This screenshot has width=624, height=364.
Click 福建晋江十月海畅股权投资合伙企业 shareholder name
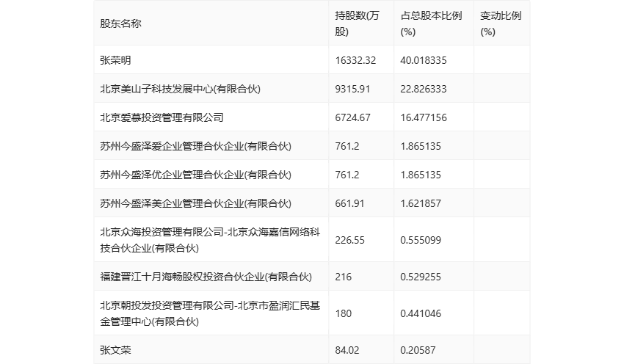[x=206, y=277]
